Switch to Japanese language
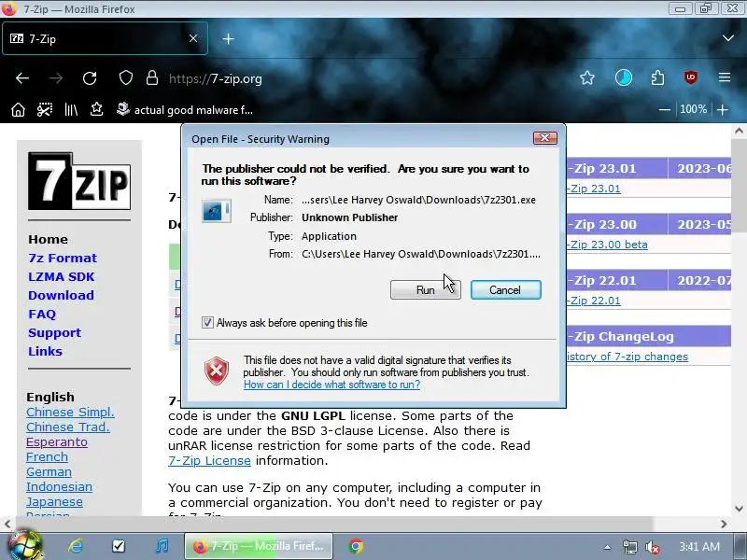Screen dimensions: 747x560 (54, 502)
